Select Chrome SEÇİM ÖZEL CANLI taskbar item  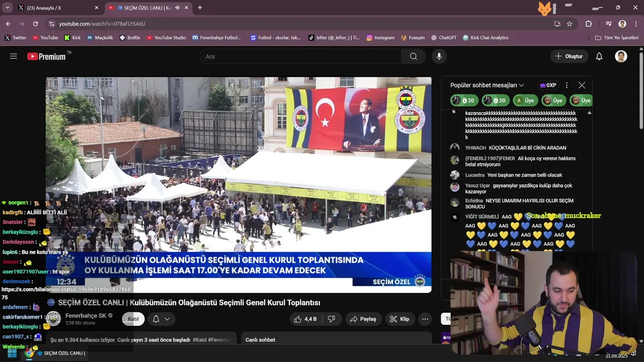56,353
